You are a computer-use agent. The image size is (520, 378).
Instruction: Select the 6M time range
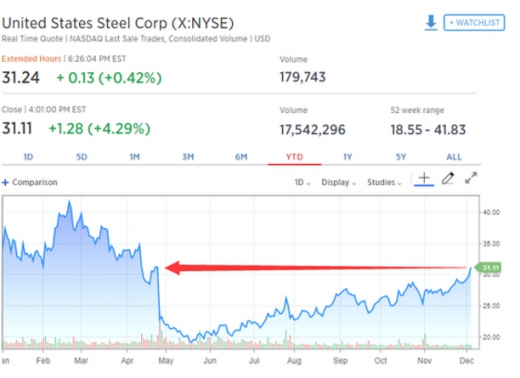(241, 157)
